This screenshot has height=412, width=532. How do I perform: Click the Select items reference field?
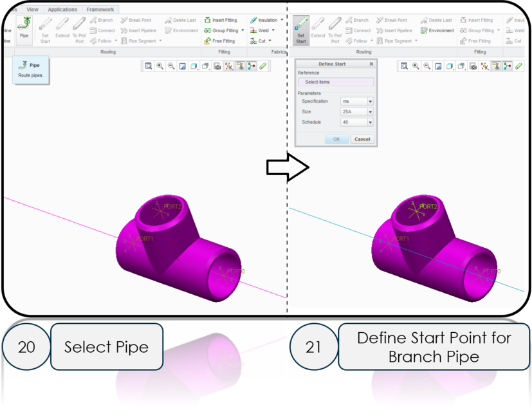[336, 82]
